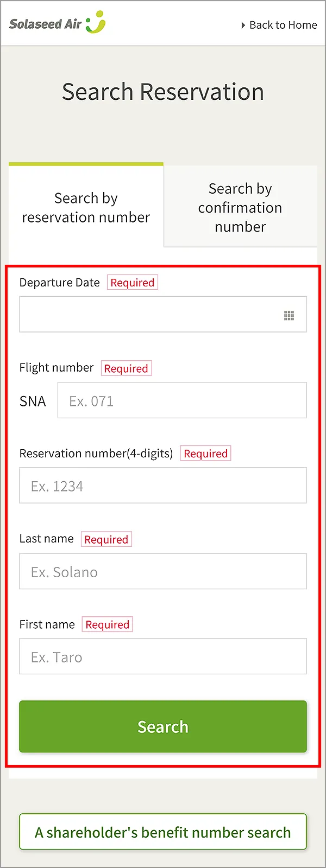Click Required badge beside First name
Viewport: 326px width, 868px height.
click(x=108, y=624)
